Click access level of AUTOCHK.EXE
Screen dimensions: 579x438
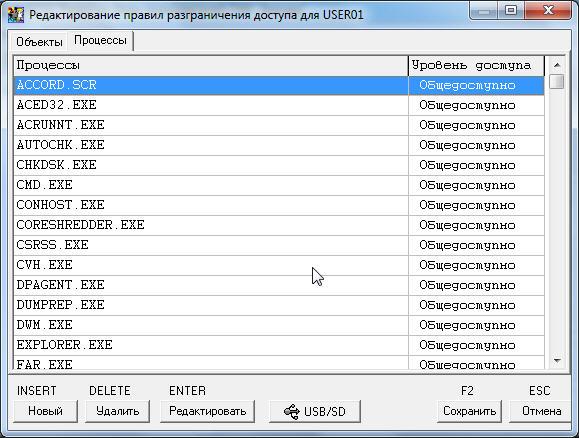[476, 145]
